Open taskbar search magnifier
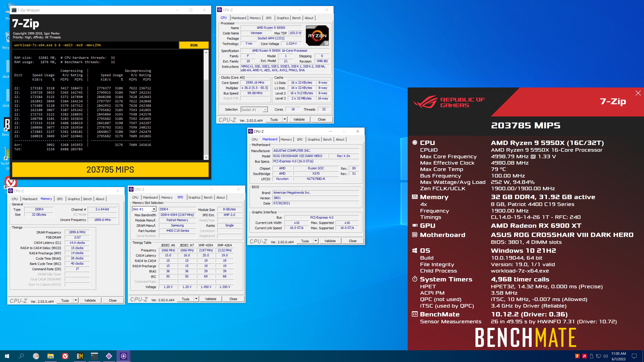 pyautogui.click(x=21, y=356)
